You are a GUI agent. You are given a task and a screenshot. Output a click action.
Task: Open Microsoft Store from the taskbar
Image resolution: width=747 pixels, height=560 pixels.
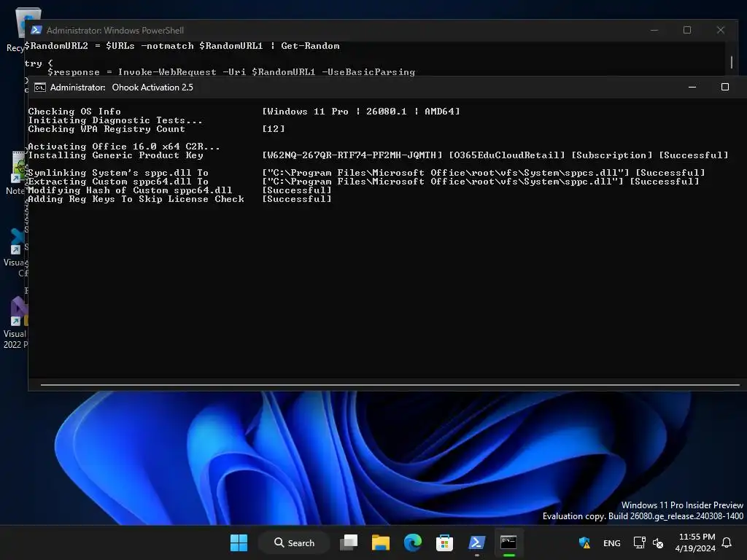(x=444, y=542)
